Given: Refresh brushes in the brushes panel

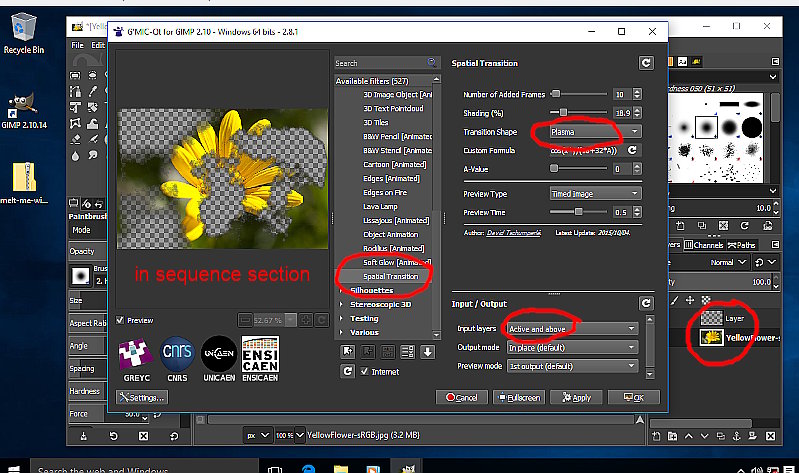Looking at the screenshot, I should pos(744,225).
